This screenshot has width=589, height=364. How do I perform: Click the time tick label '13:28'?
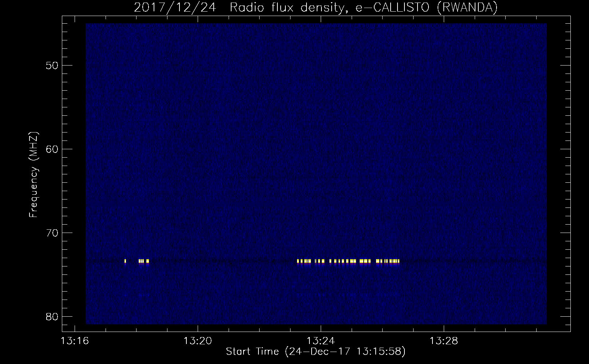pyautogui.click(x=444, y=341)
